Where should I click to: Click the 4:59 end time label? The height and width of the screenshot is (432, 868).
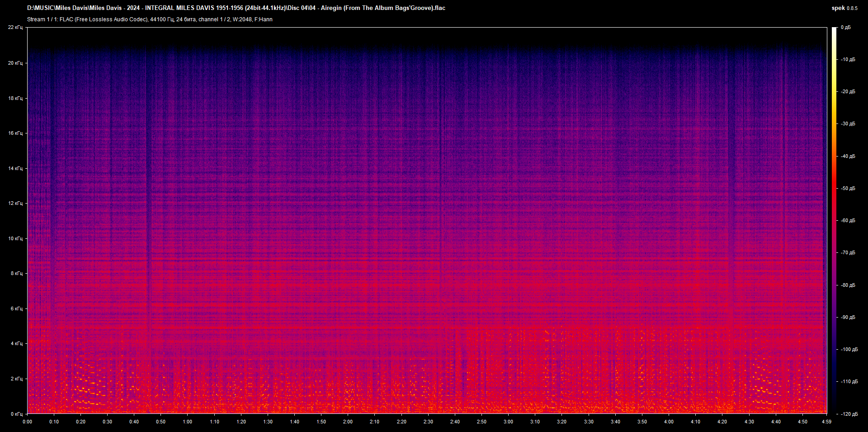tap(826, 422)
